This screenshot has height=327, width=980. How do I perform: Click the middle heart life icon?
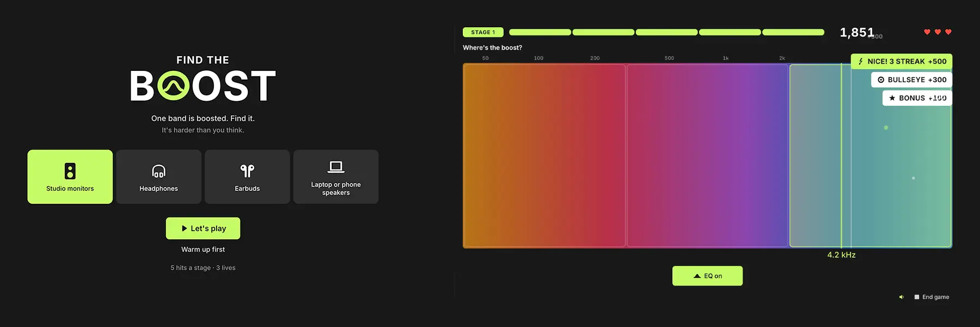point(938,32)
